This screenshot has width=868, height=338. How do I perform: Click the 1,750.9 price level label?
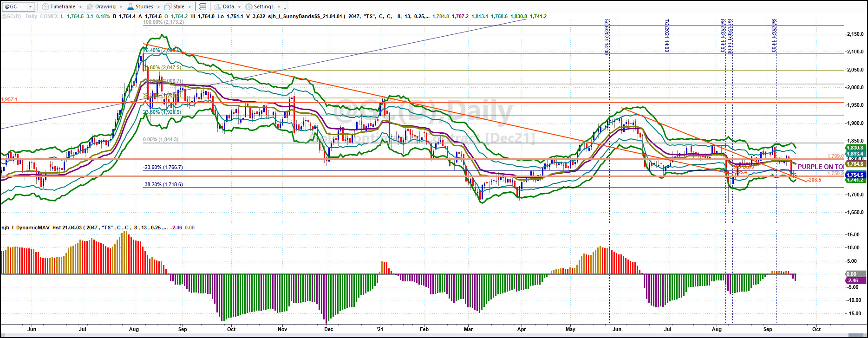(x=835, y=173)
